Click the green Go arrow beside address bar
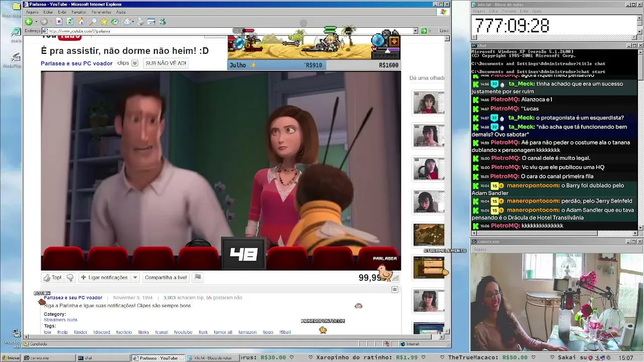This screenshot has height=362, width=644. pyautogui.click(x=424, y=31)
